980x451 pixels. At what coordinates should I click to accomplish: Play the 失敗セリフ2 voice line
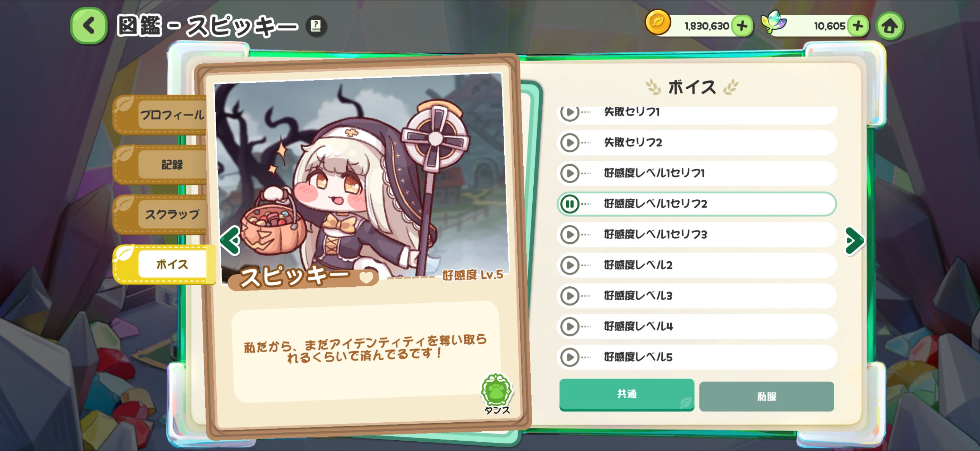pyautogui.click(x=570, y=143)
